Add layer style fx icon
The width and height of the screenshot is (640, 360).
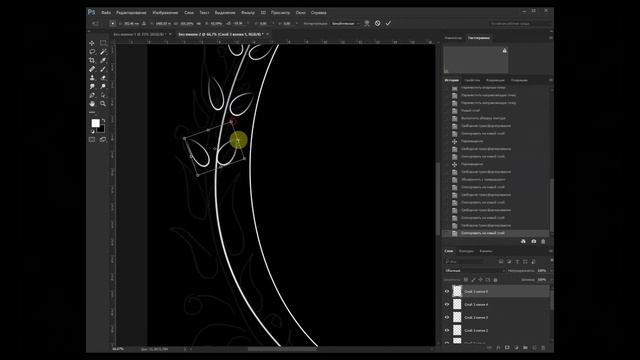click(498, 348)
